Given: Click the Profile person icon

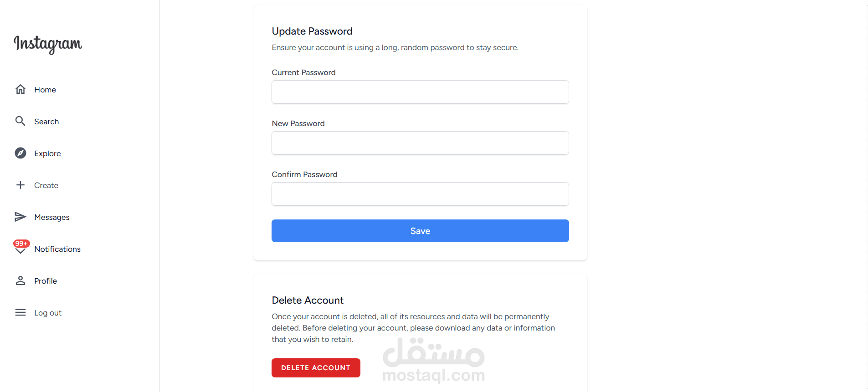Looking at the screenshot, I should click(x=21, y=280).
